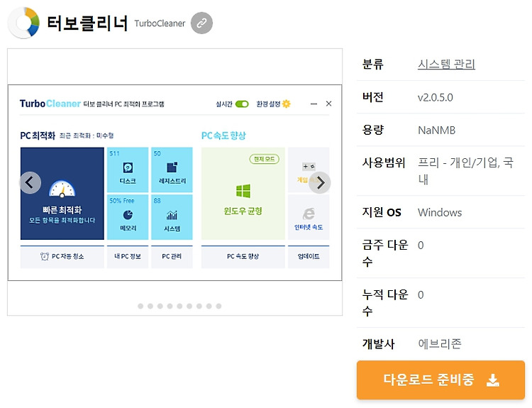Open the PC 자동 청소 tab
Image resolution: width=532 pixels, height=408 pixels.
[x=62, y=257]
